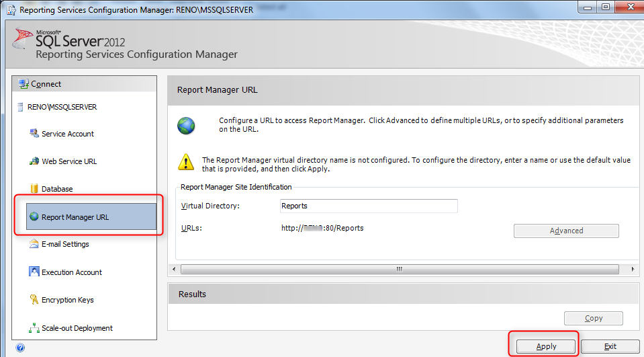Open help via the blue question mark icon

[20, 348]
